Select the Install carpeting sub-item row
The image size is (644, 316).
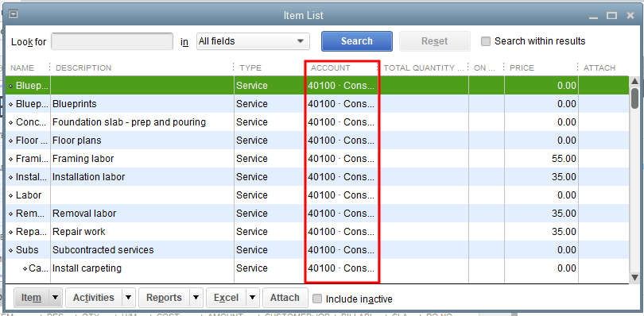317,268
